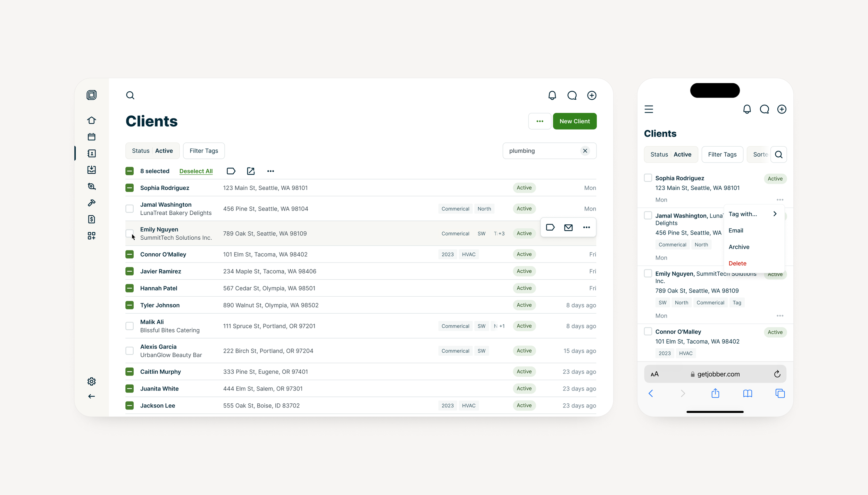Choose Delete from the mobile context menu

753,263
